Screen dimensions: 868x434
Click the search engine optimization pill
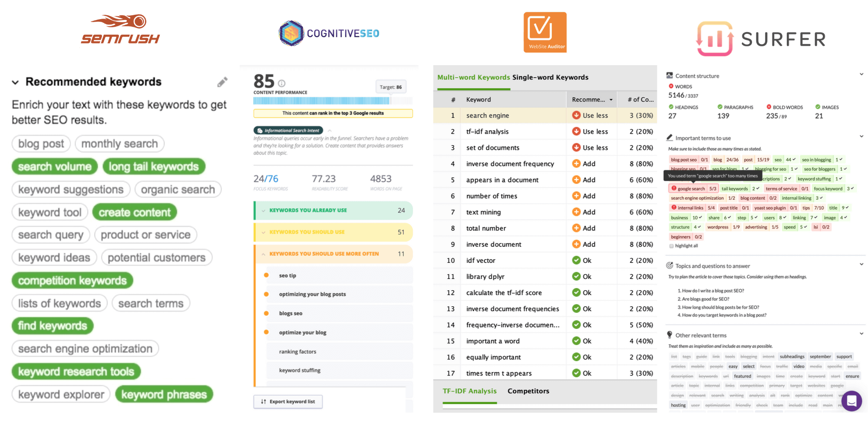pyautogui.click(x=85, y=348)
